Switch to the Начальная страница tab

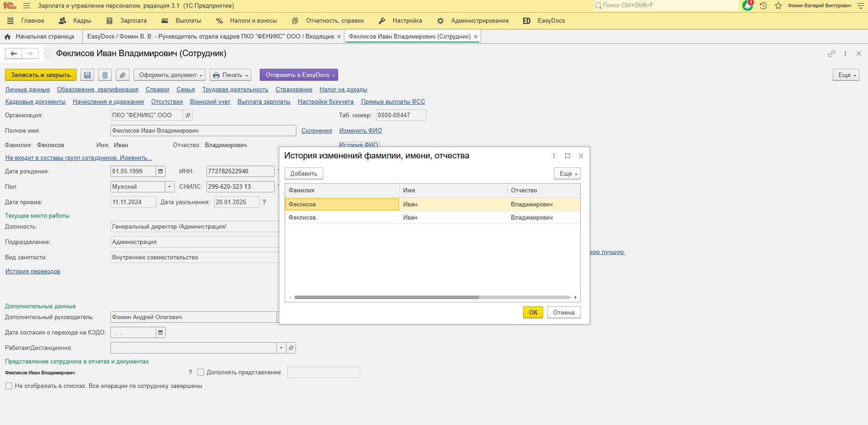tap(44, 37)
